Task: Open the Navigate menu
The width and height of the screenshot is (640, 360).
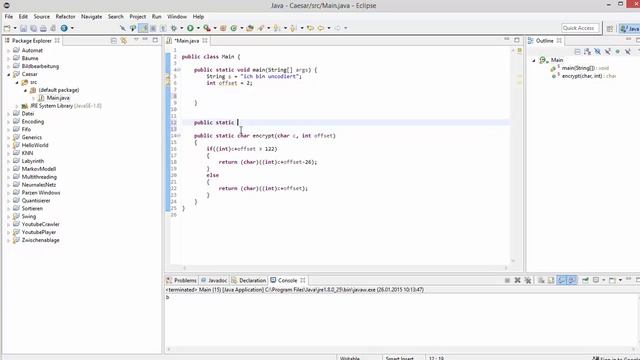Action: [91, 17]
